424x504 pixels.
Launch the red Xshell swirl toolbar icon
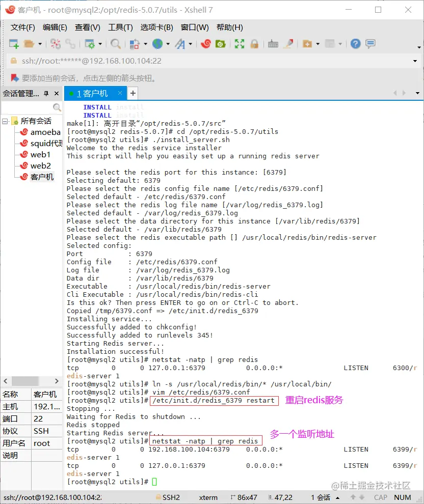click(x=205, y=44)
